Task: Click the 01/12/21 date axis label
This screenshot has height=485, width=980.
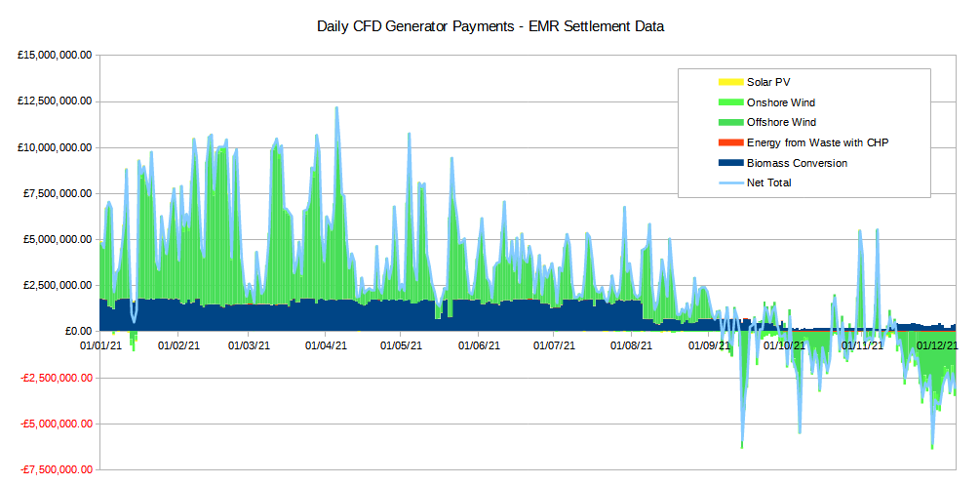Action: pyautogui.click(x=937, y=345)
